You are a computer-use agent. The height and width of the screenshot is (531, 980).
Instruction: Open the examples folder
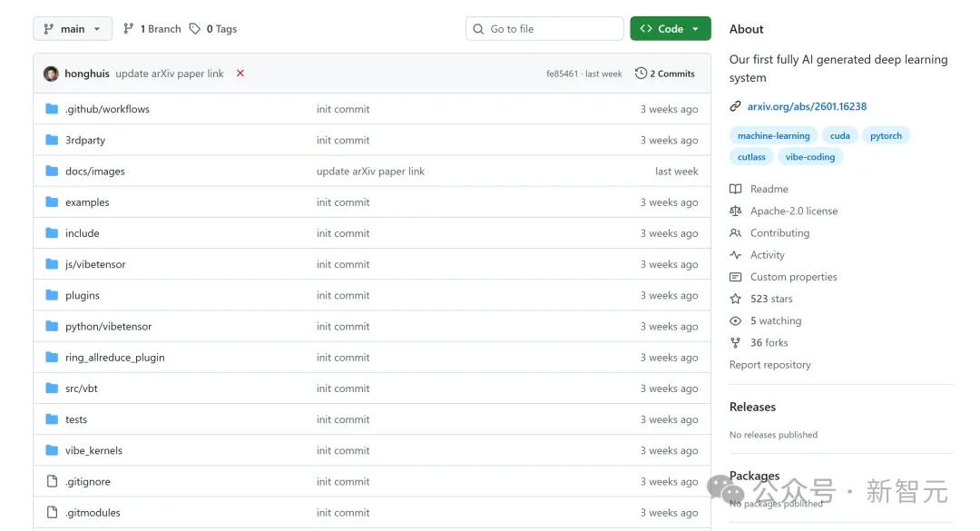pos(85,202)
